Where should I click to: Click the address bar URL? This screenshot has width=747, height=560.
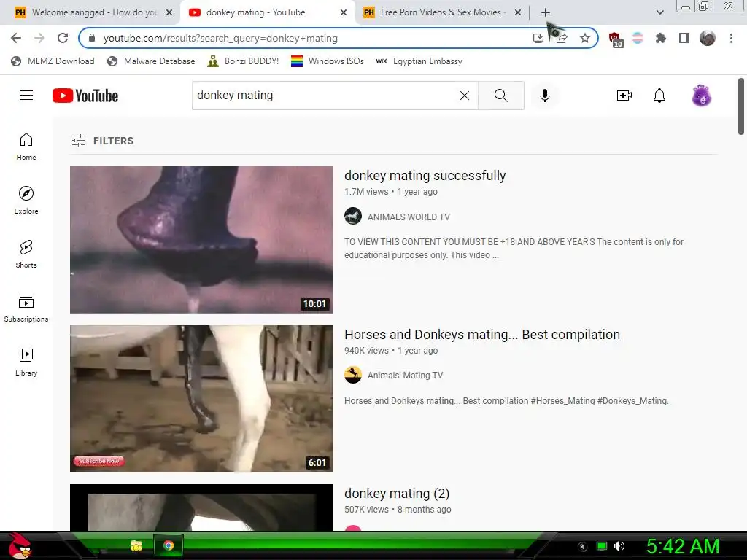point(220,38)
